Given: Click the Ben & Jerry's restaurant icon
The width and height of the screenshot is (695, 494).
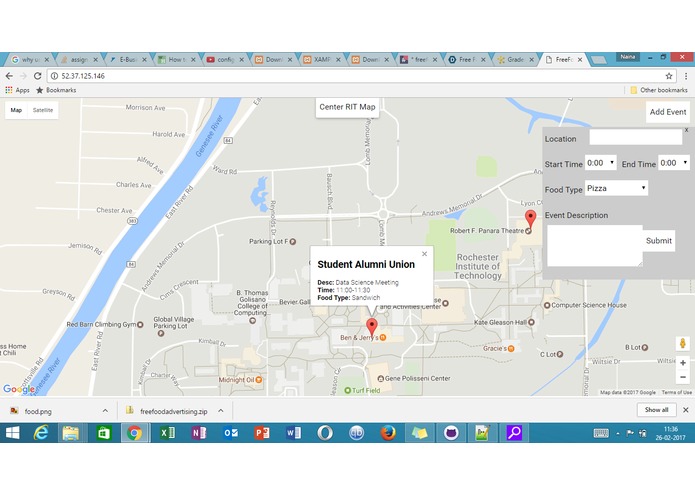Looking at the screenshot, I should (x=383, y=338).
